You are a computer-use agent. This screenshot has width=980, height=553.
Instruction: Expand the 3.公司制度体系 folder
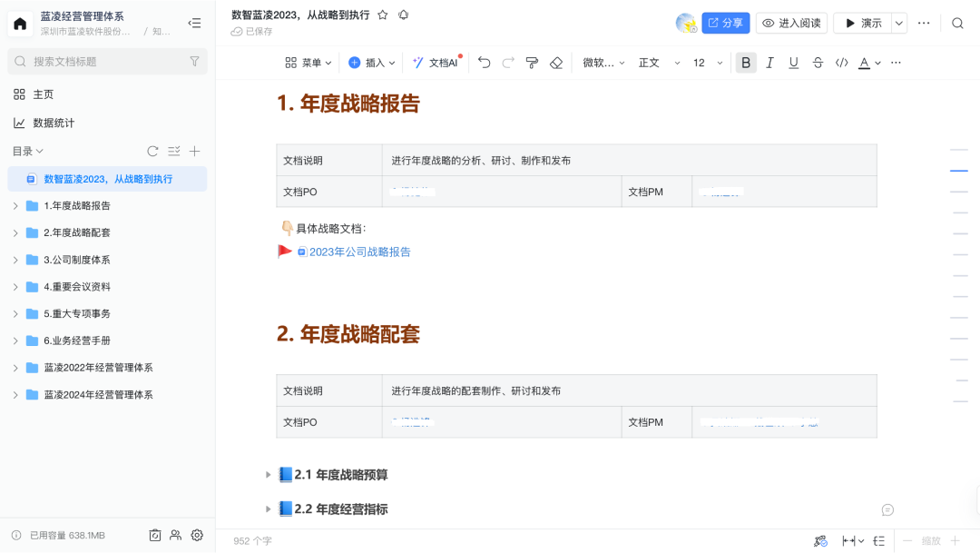[15, 260]
